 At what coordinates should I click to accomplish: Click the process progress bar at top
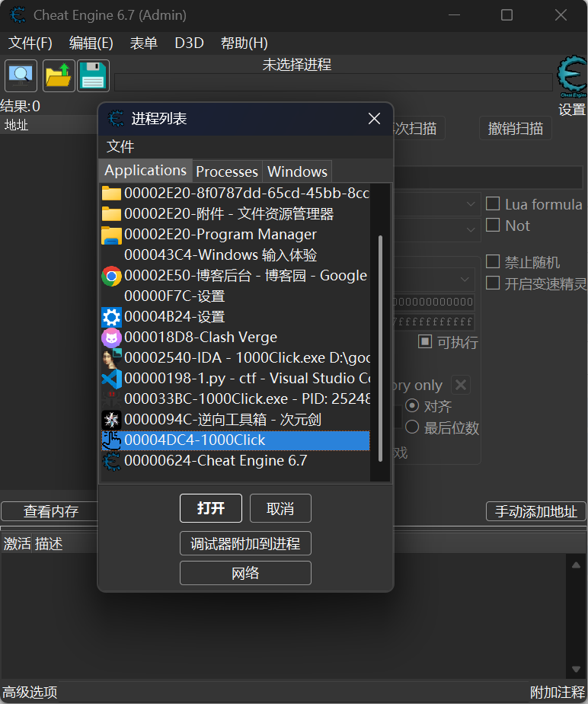[x=334, y=82]
